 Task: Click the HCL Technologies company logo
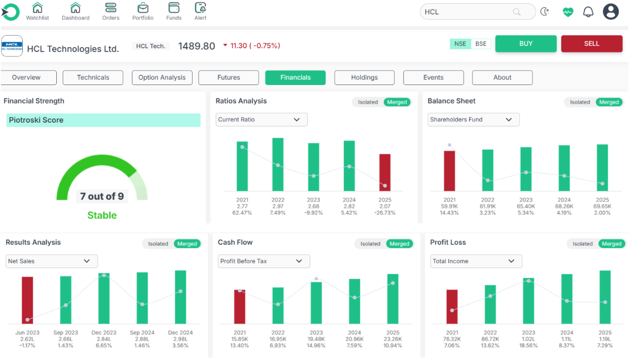tap(12, 46)
